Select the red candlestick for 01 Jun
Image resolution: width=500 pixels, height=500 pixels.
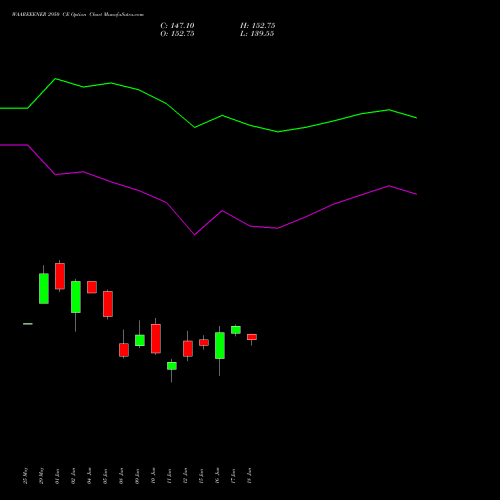[60, 276]
